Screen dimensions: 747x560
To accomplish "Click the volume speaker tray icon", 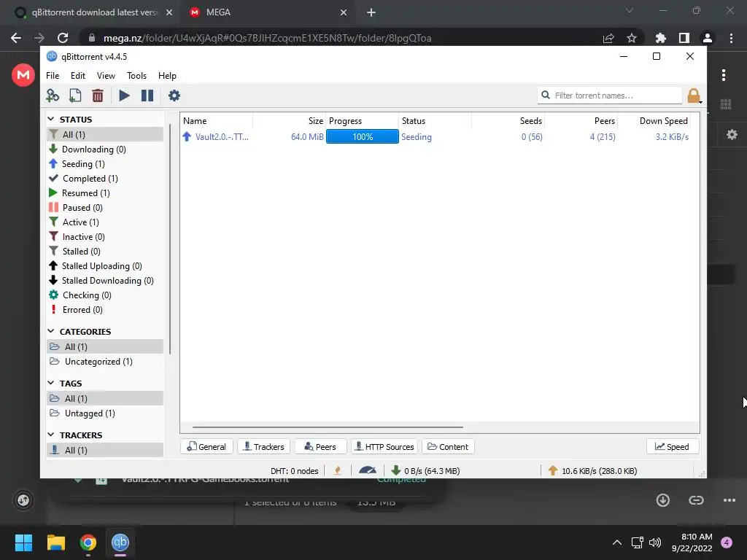I will pos(655,542).
